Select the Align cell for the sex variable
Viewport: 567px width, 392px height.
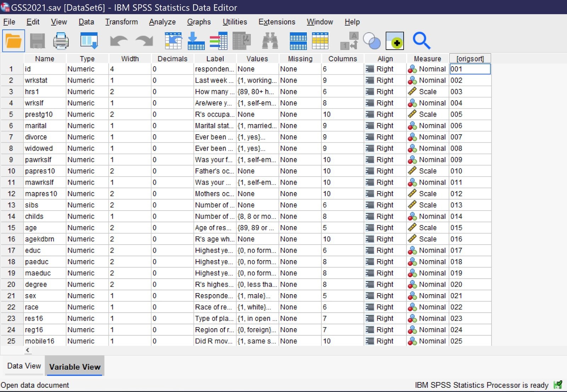(x=385, y=296)
